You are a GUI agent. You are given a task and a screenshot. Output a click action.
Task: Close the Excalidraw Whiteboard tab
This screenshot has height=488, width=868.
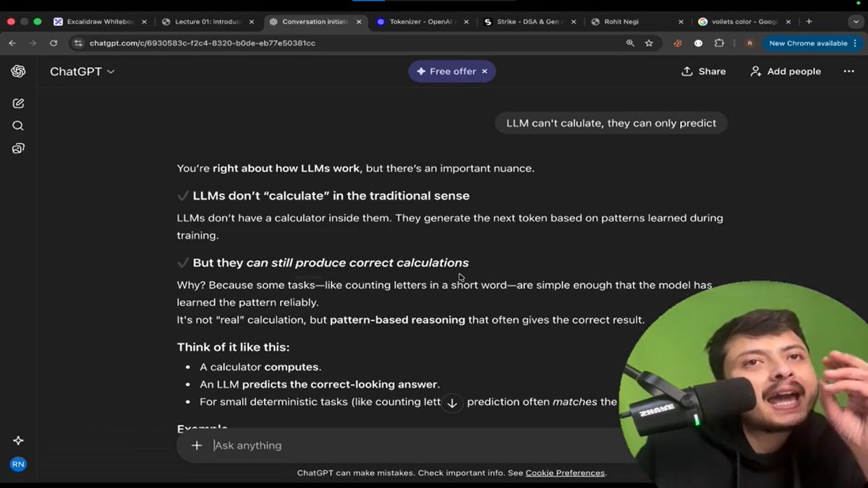pos(144,22)
